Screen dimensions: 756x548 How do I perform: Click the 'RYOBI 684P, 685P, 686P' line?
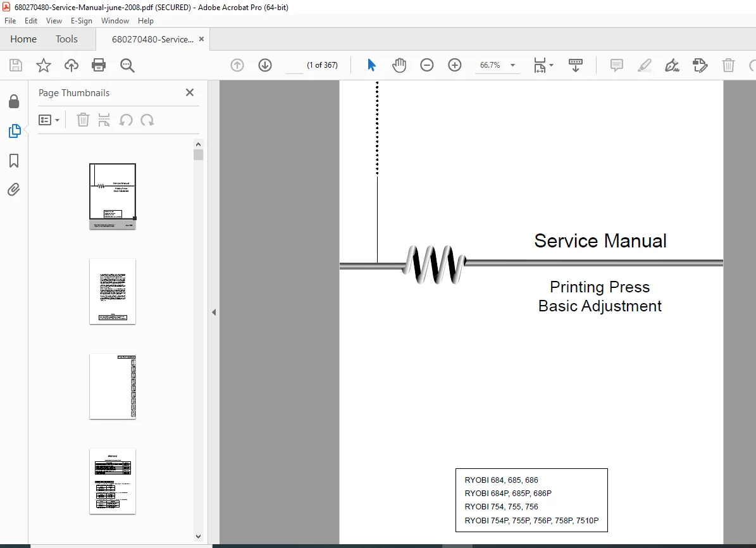[508, 493]
